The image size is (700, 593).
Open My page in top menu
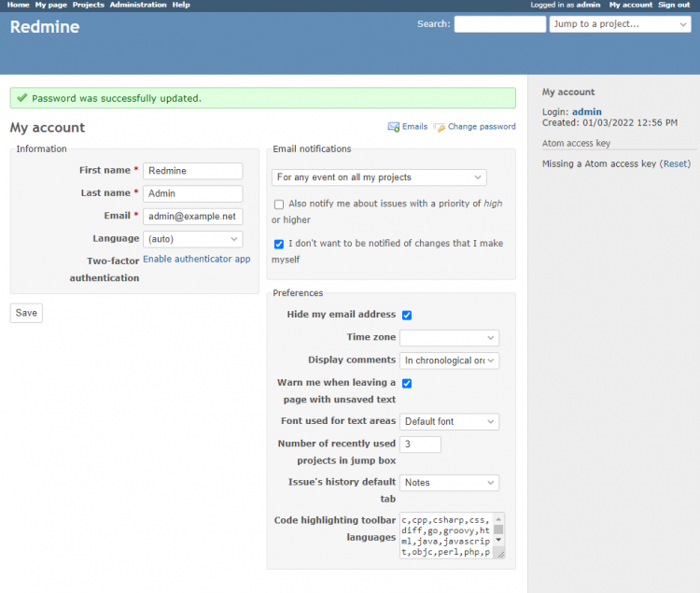(51, 5)
